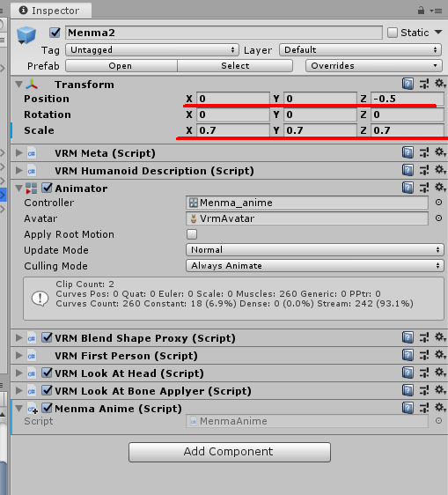Click the prefab Open button
Viewport: 448px width, 495px height.
[x=121, y=66]
